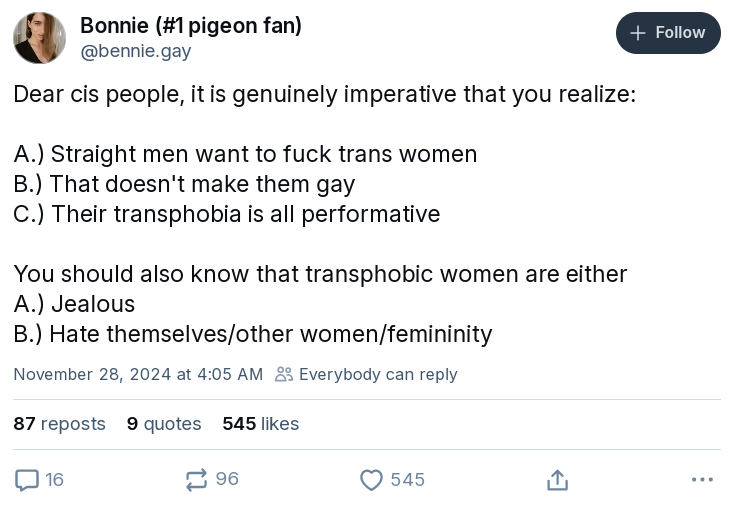This screenshot has width=739, height=508.
Task: Visit the @bennie.gay handle link
Action: point(135,51)
